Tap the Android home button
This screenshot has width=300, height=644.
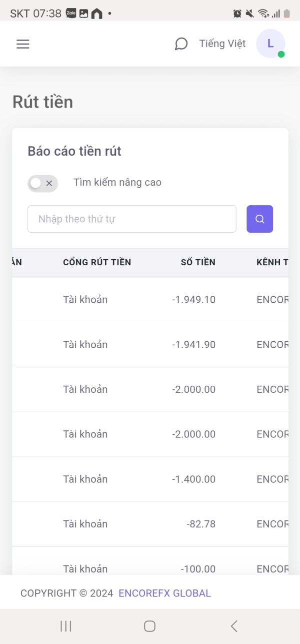pyautogui.click(x=149, y=626)
